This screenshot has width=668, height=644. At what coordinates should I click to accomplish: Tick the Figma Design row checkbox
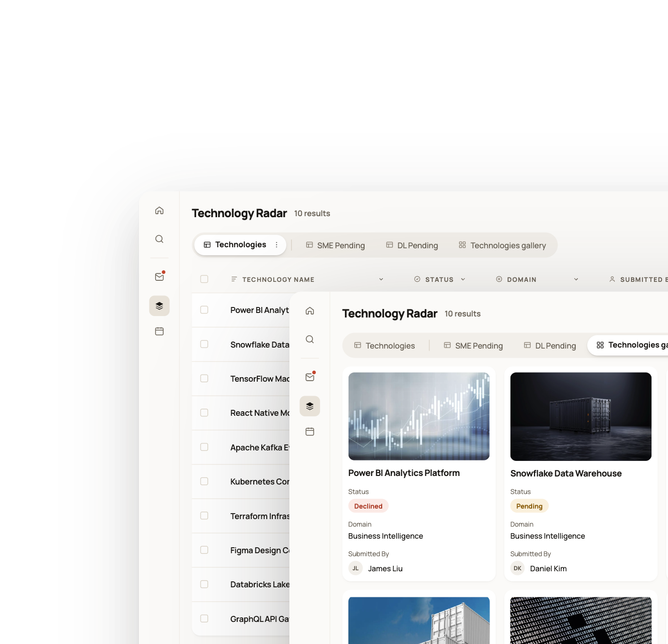204,550
